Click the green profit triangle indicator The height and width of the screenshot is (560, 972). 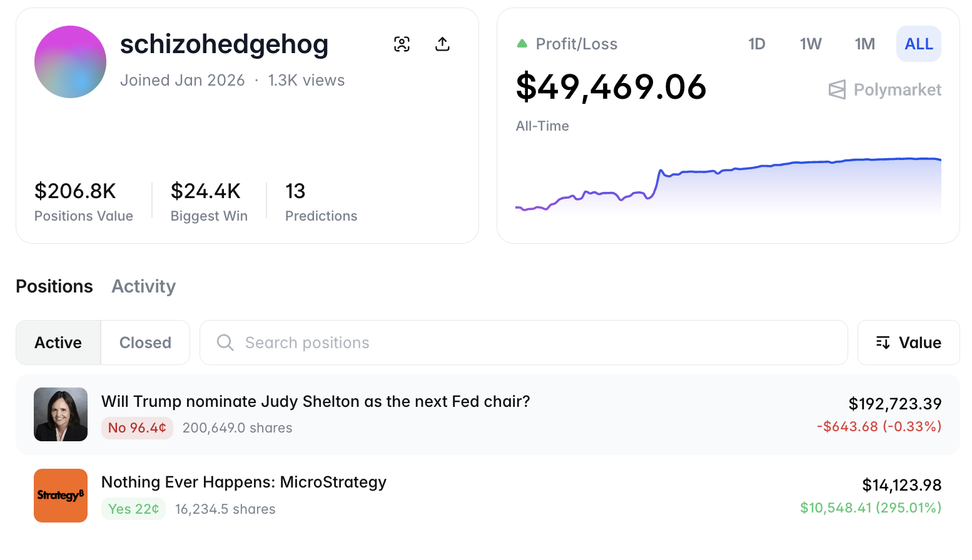(522, 44)
